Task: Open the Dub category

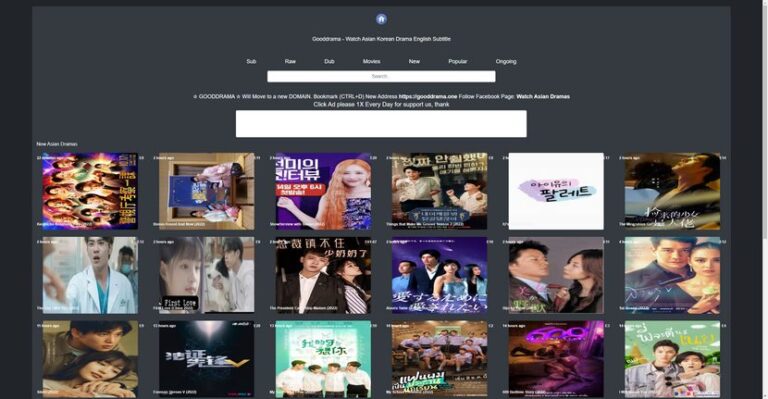Action: [329, 62]
